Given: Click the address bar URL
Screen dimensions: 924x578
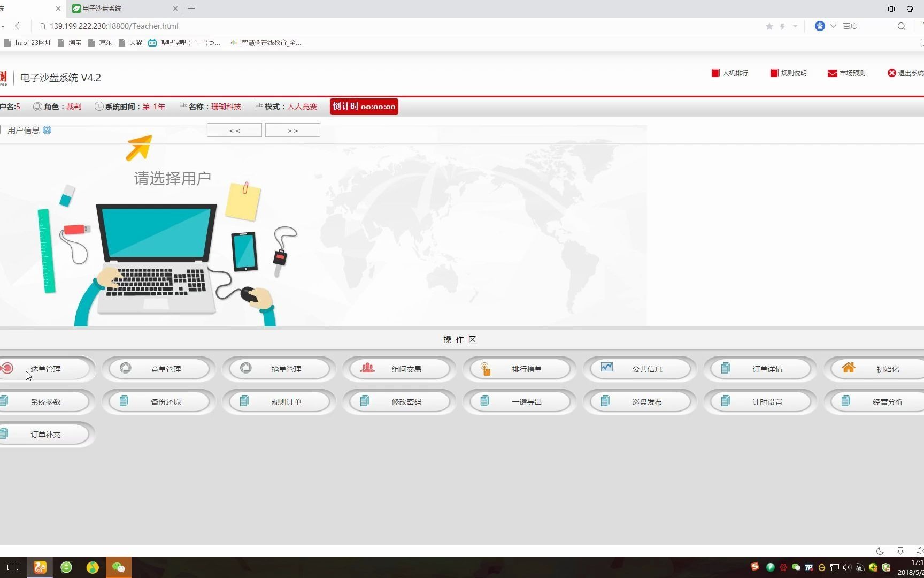Looking at the screenshot, I should (x=114, y=26).
